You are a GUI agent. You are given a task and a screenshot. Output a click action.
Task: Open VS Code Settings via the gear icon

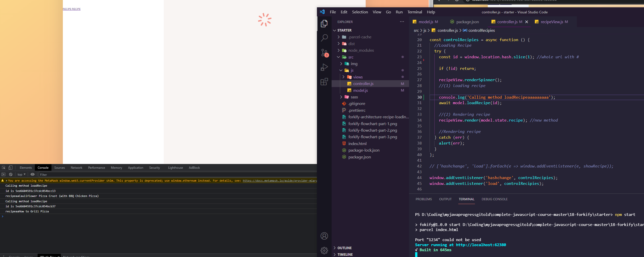[x=324, y=250]
